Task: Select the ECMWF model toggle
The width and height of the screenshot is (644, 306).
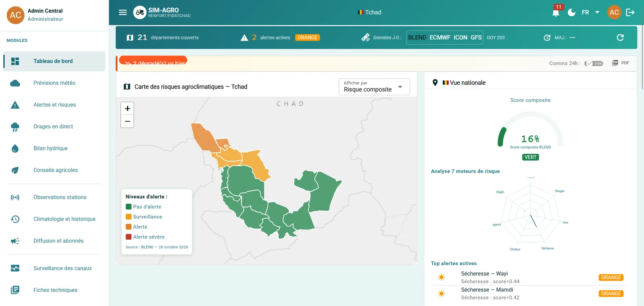Action: coord(440,37)
